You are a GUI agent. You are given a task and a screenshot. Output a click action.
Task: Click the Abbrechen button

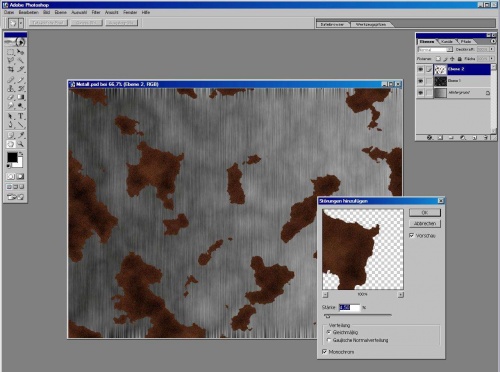pyautogui.click(x=425, y=223)
